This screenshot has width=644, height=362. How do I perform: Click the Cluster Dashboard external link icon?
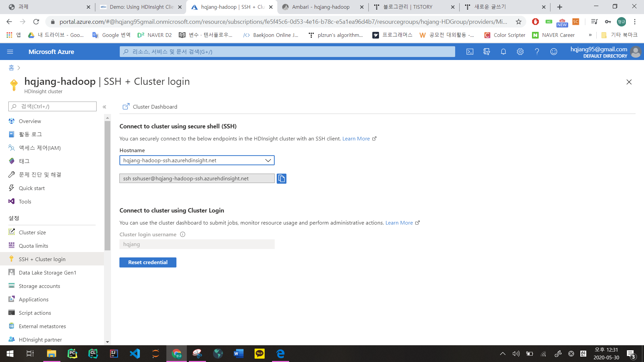(126, 107)
